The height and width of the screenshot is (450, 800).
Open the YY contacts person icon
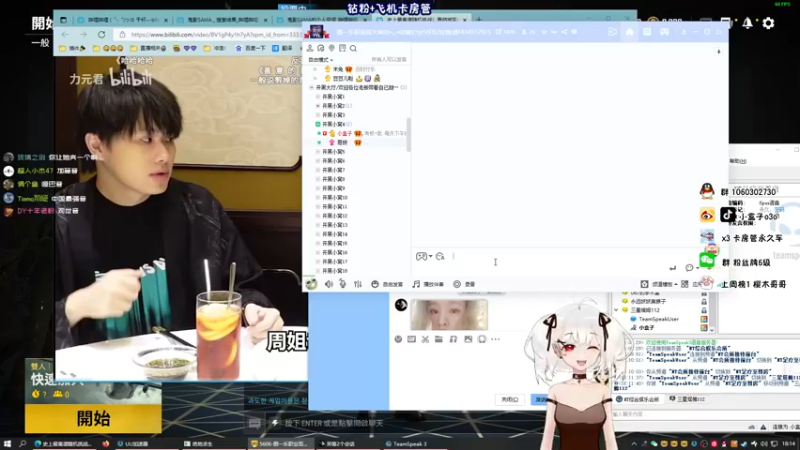click(310, 48)
